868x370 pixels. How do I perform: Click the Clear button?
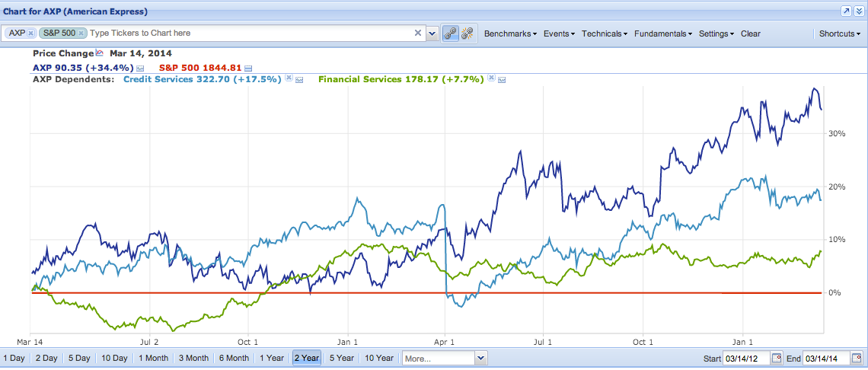(751, 33)
